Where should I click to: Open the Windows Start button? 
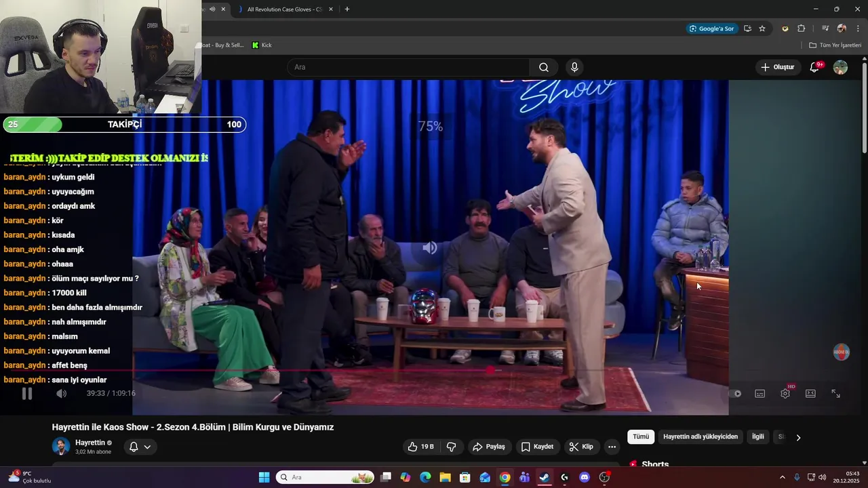click(264, 477)
